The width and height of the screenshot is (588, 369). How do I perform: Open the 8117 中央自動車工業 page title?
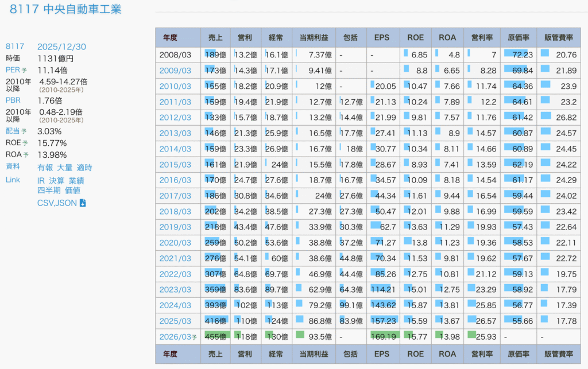[65, 10]
